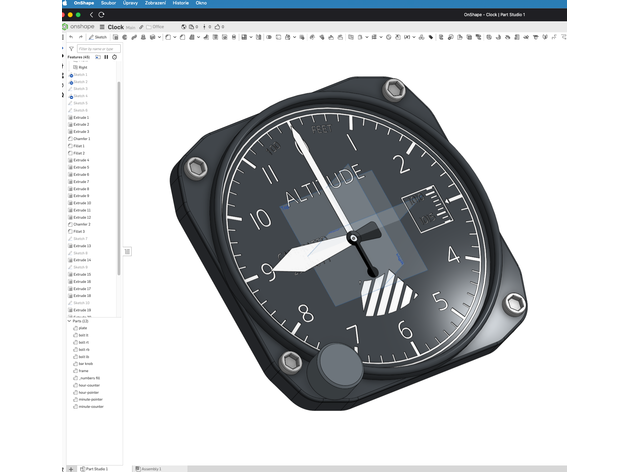This screenshot has width=628, height=472.
Task: Click the feature list vertical scrollbar
Action: [x=119, y=178]
